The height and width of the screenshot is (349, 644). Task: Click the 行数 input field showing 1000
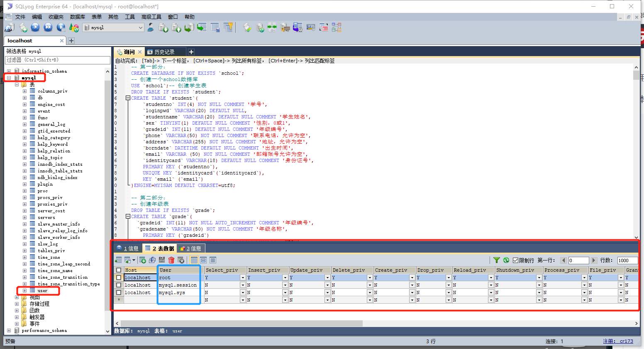click(627, 261)
